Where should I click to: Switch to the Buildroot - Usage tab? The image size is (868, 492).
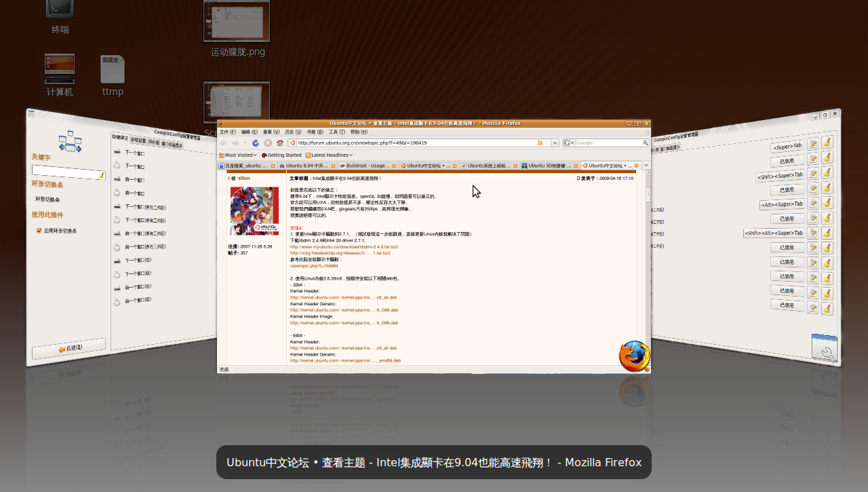tap(368, 166)
